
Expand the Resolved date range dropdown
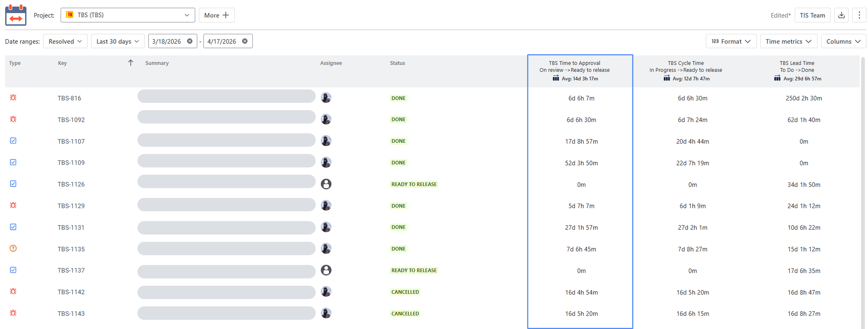coord(65,41)
